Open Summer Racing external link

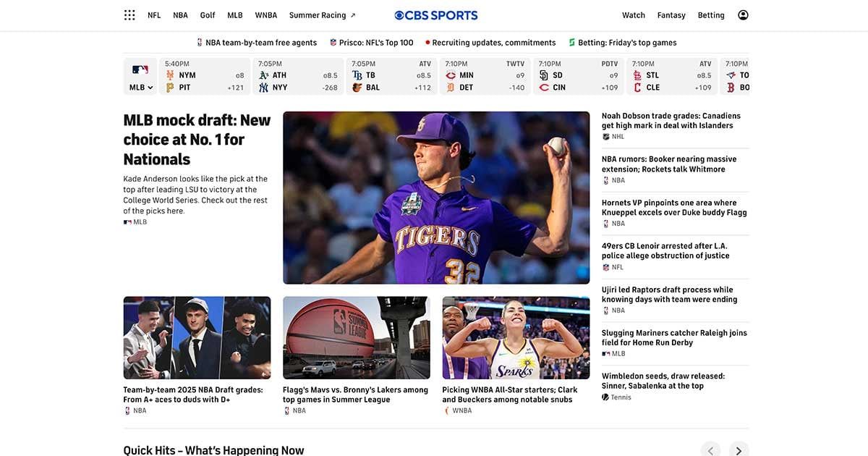click(323, 15)
